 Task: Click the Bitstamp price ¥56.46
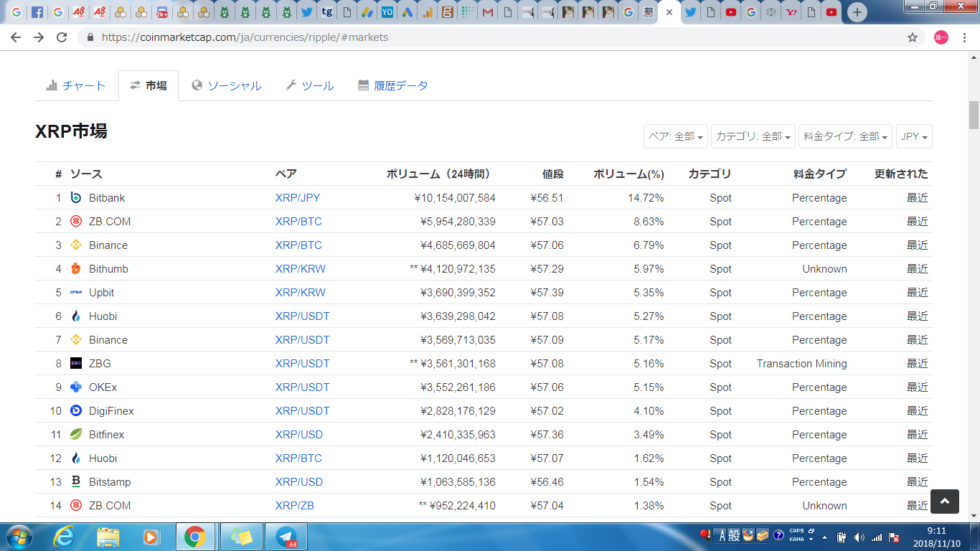click(x=547, y=482)
